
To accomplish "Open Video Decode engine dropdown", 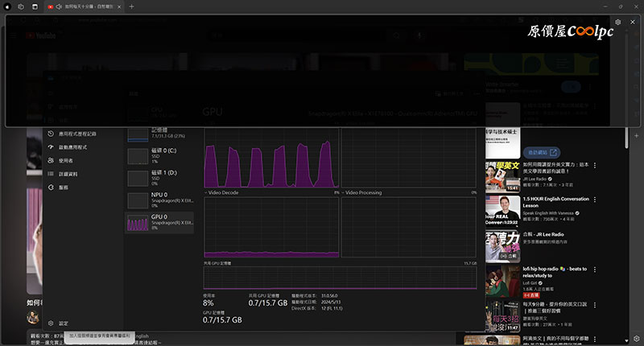I will [221, 192].
